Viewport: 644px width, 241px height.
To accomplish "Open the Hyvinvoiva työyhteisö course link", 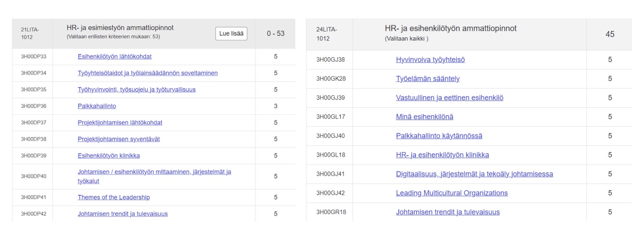I will click(430, 60).
